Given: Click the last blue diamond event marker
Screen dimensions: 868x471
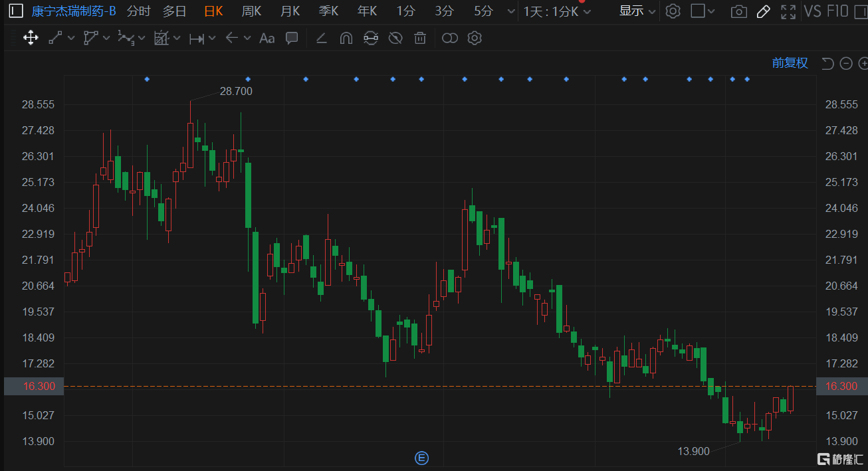Looking at the screenshot, I should [747, 79].
